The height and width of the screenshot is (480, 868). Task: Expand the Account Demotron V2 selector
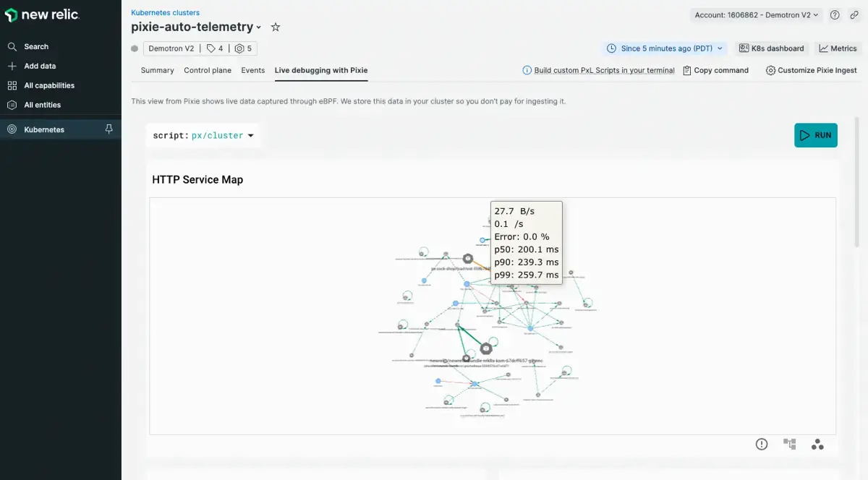(x=756, y=14)
